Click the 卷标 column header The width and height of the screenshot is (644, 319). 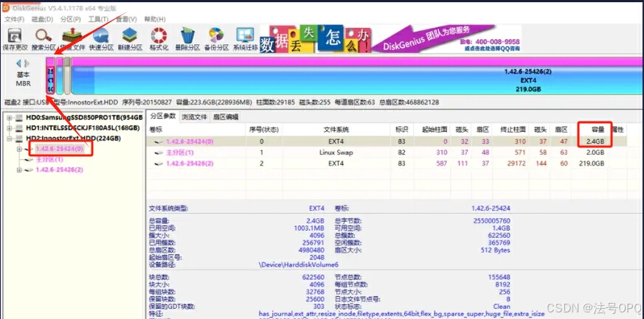point(196,130)
